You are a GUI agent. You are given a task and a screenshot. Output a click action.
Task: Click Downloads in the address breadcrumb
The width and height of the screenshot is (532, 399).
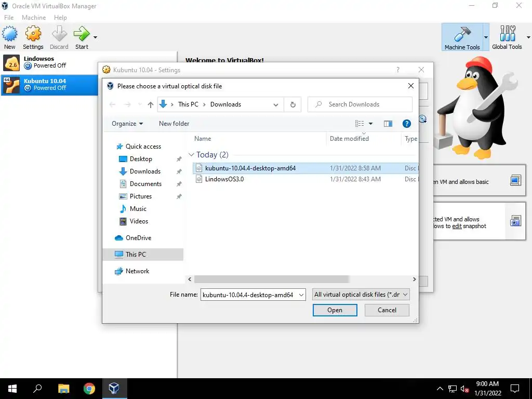225,104
